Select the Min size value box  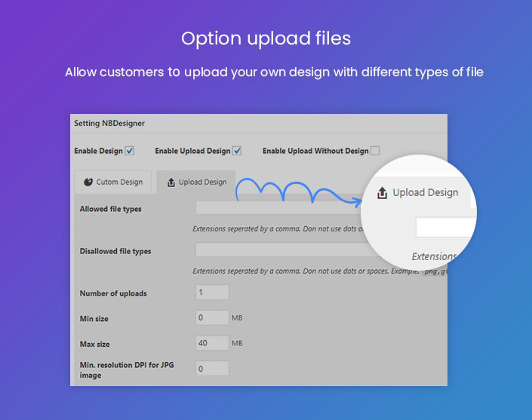[x=211, y=318]
